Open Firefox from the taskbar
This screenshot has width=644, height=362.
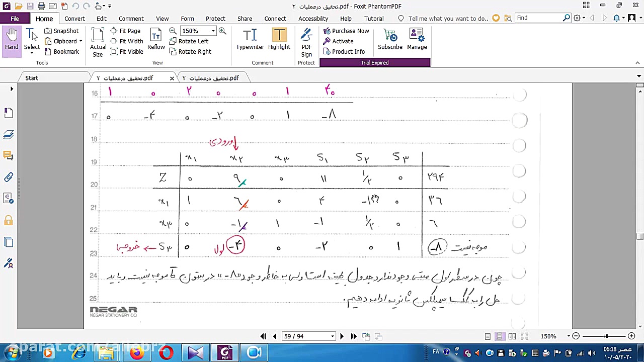[136, 353]
